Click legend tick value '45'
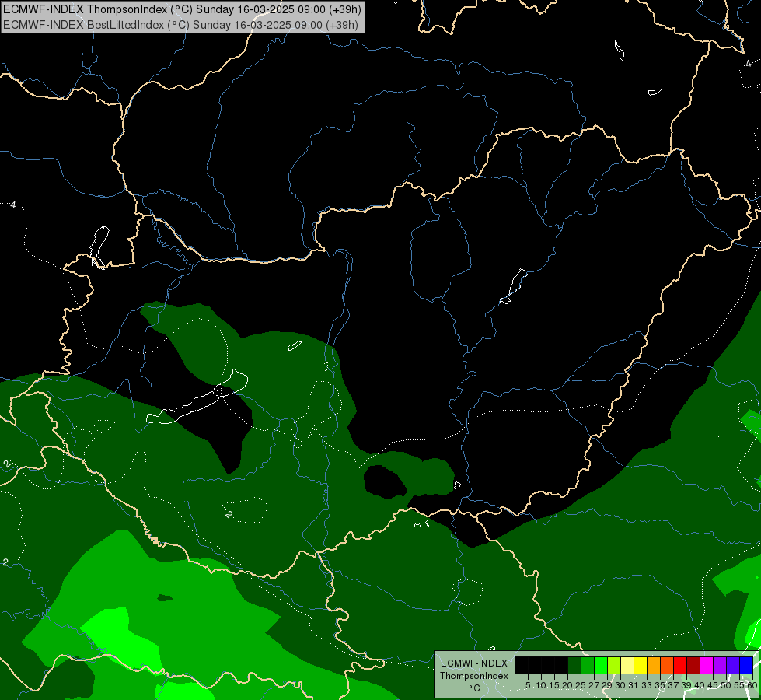Screen dimensions: 761x700 pos(713,685)
